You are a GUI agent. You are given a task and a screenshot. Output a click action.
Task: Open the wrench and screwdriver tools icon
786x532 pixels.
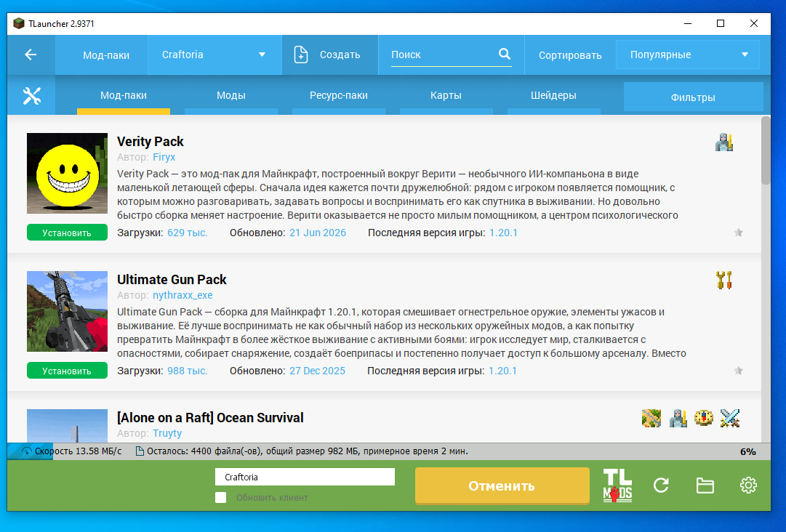click(31, 96)
